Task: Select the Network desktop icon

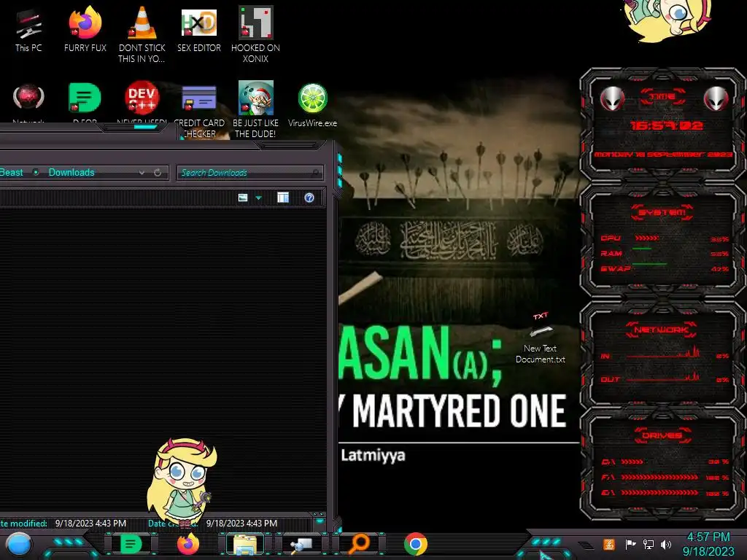Action: (x=28, y=102)
